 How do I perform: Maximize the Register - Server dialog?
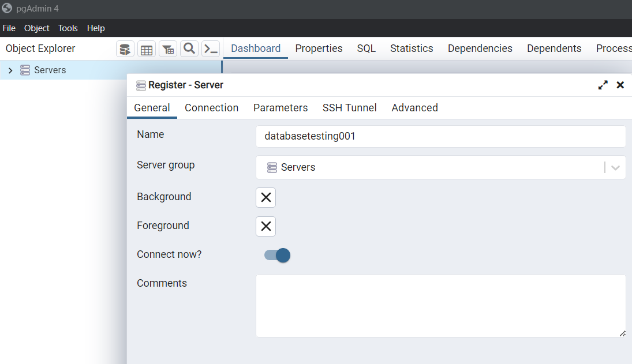(603, 85)
